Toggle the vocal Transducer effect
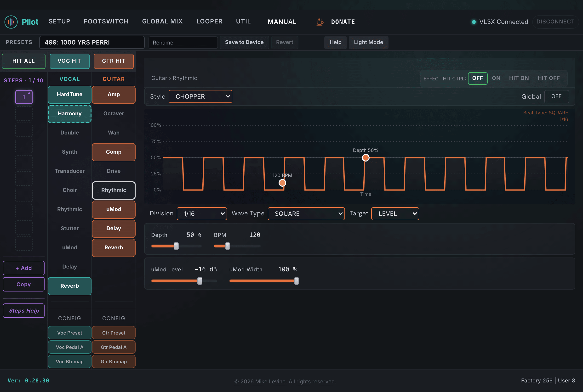This screenshot has height=392, width=583. tap(69, 171)
